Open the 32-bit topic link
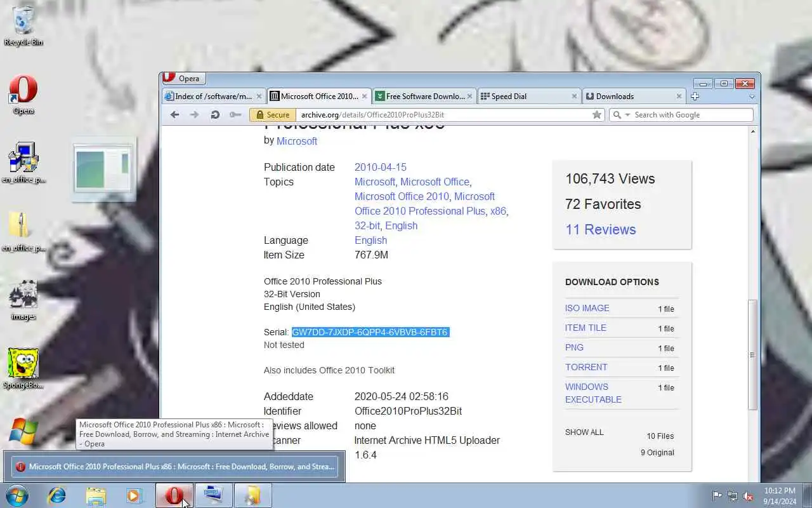The height and width of the screenshot is (508, 812). (x=367, y=225)
